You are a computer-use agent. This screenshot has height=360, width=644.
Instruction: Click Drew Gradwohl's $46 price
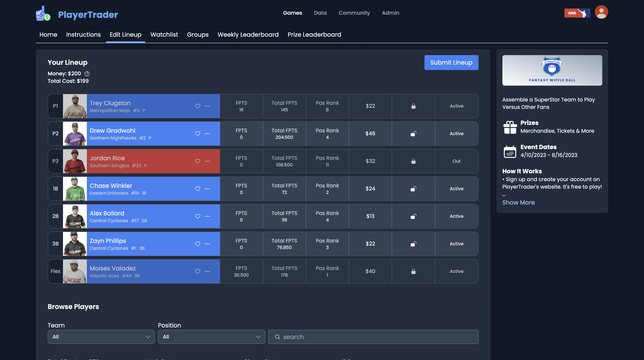click(x=370, y=134)
